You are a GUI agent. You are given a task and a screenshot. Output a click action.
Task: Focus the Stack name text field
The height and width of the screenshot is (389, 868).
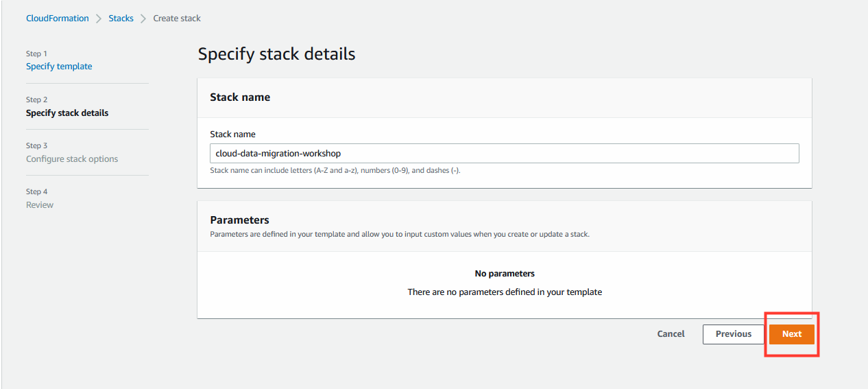[505, 153]
